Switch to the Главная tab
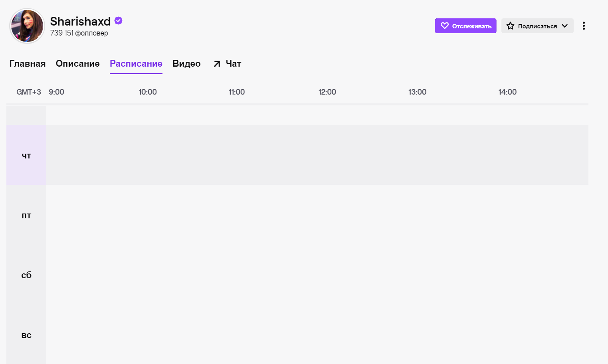The image size is (608, 364). click(x=28, y=64)
